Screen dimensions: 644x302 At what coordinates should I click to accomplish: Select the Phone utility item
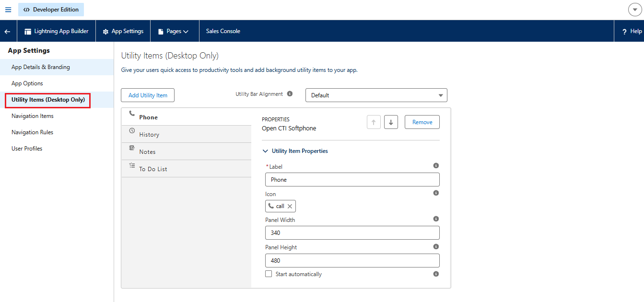pyautogui.click(x=187, y=117)
